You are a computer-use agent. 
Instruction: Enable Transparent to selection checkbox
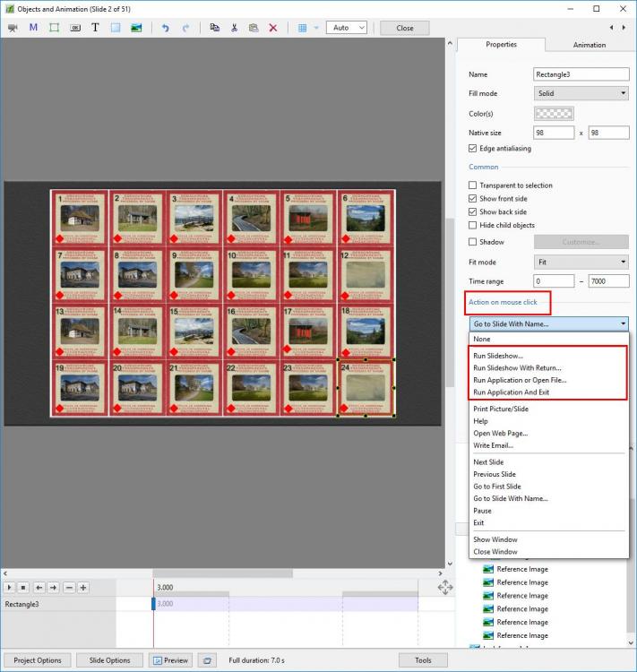(x=473, y=185)
